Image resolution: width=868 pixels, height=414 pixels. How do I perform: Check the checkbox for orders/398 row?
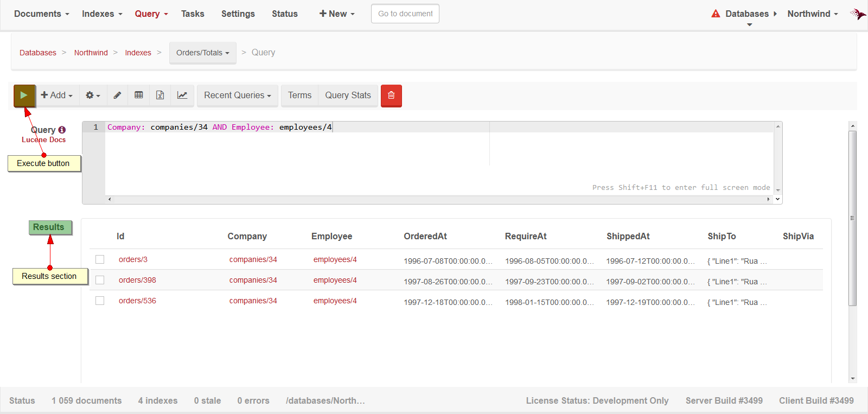(100, 280)
